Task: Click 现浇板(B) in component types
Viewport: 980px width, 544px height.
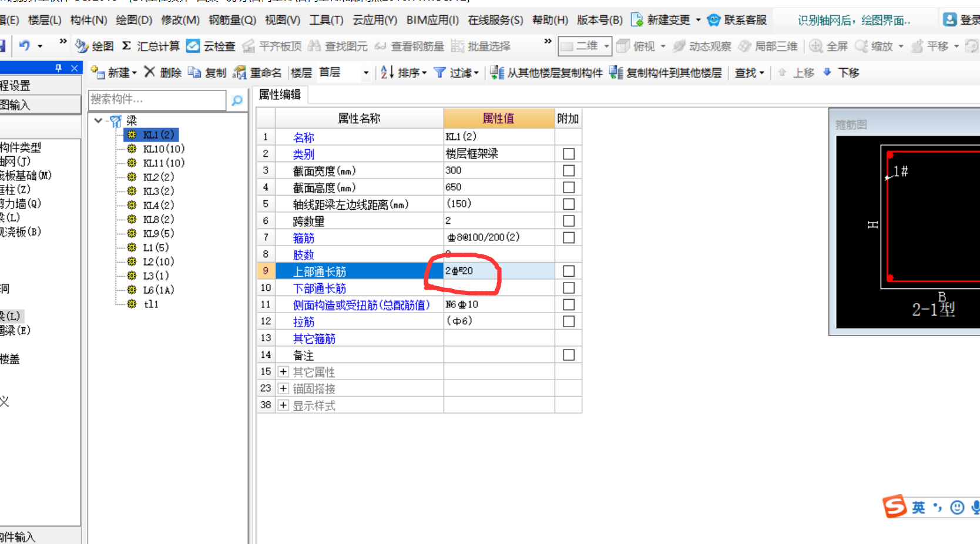Action: pyautogui.click(x=21, y=231)
